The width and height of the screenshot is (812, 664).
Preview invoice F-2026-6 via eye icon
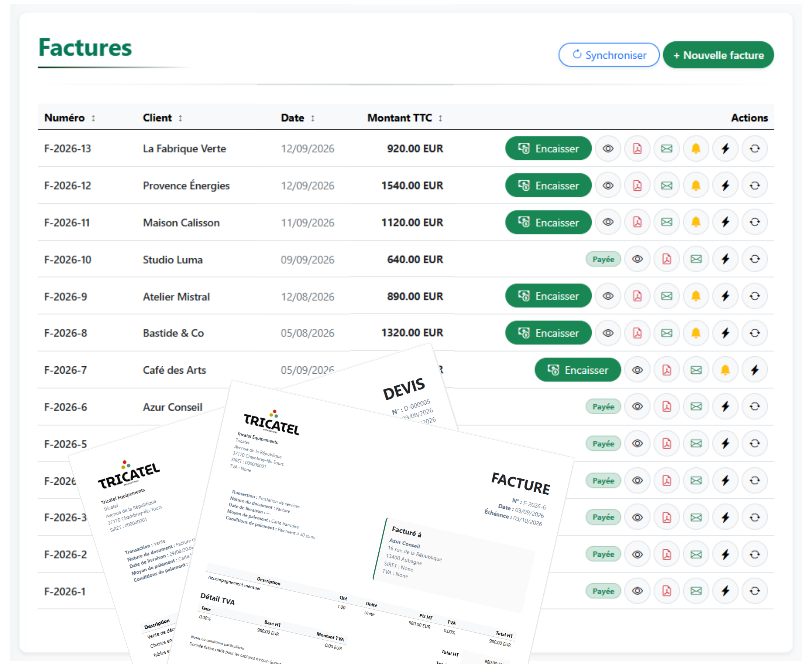click(637, 406)
